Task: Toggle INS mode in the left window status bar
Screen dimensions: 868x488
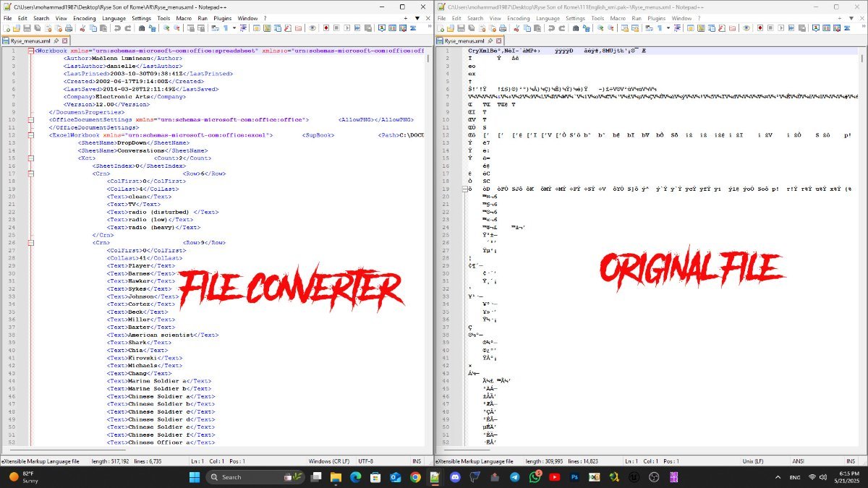Action: (416, 461)
